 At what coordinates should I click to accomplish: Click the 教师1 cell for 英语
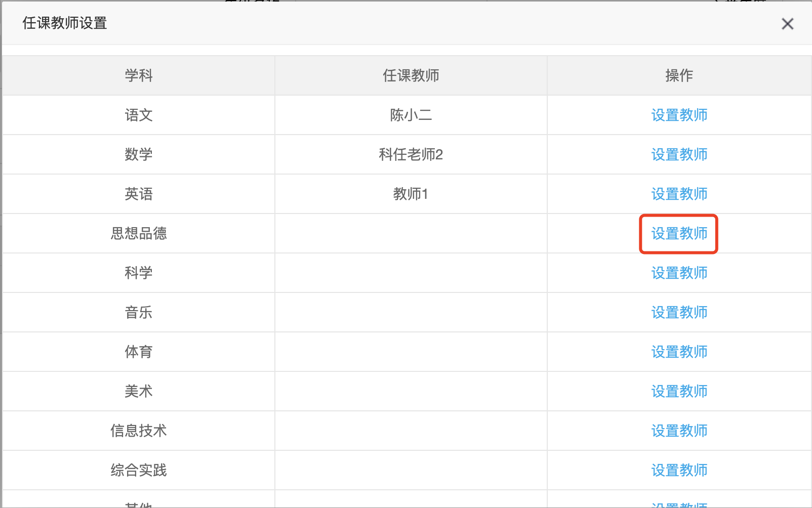click(x=411, y=194)
